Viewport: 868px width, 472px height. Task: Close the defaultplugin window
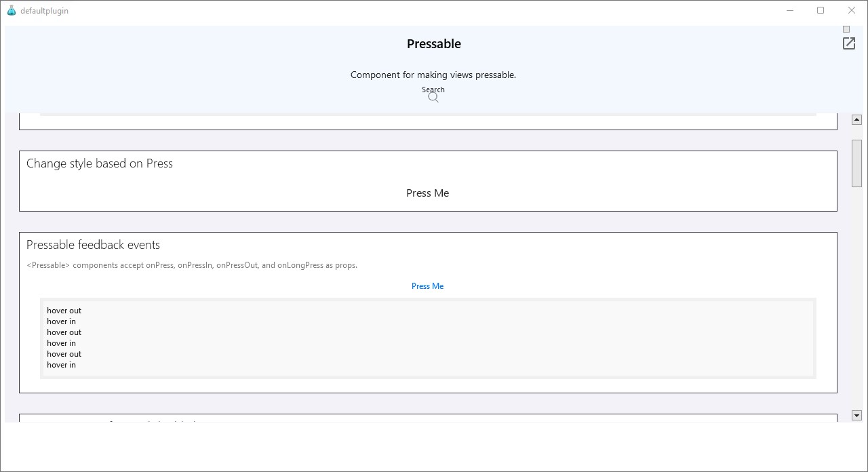click(x=852, y=10)
